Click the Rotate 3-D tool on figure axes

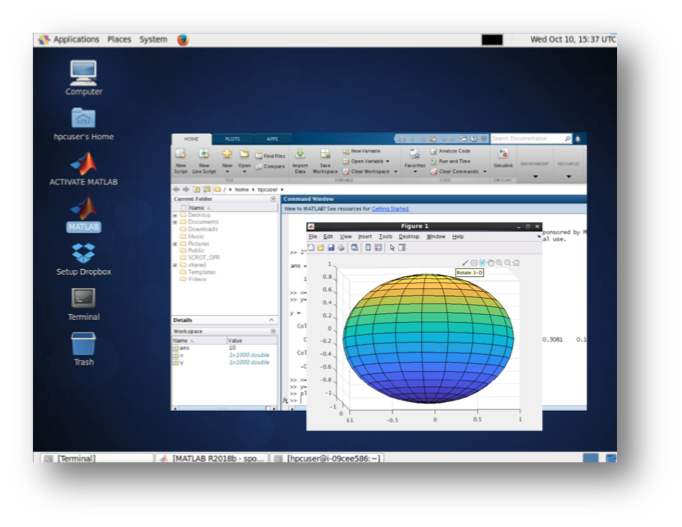pyautogui.click(x=482, y=263)
